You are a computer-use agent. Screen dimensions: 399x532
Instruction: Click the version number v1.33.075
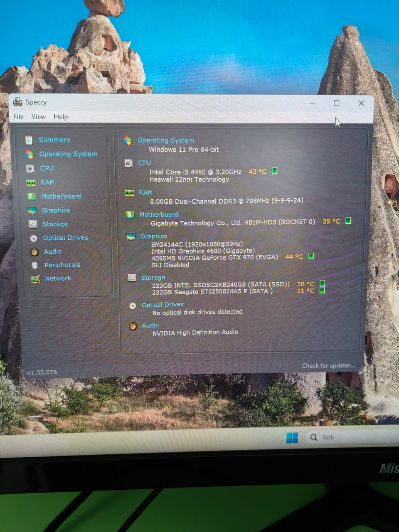[x=42, y=372]
